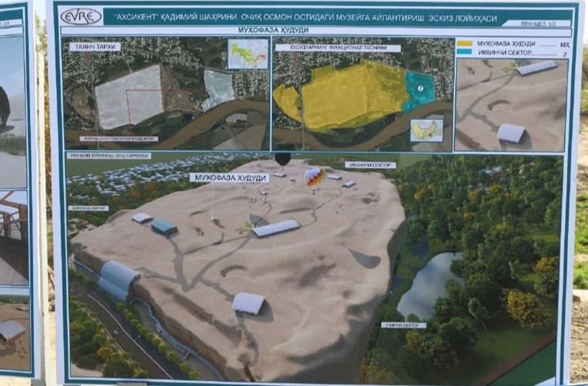Screen dimensions: 588x386
Task: Click the blue-roofed building on the plateau
Action: [x=164, y=227]
